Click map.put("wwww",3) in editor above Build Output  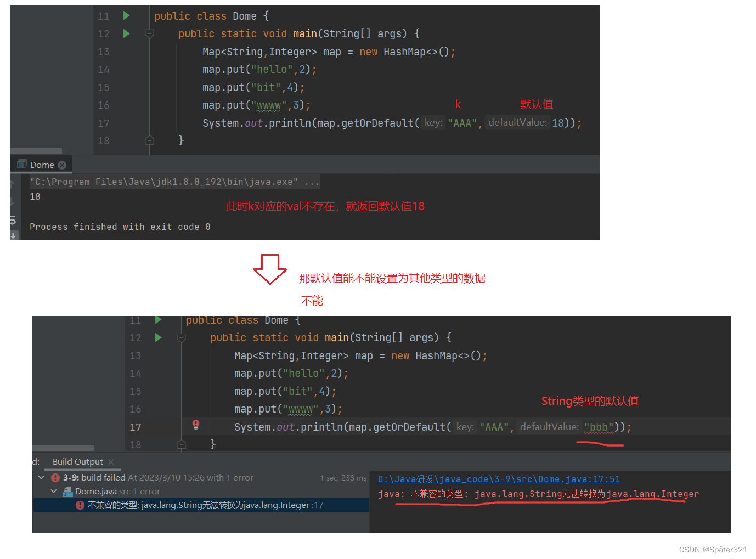click(288, 409)
